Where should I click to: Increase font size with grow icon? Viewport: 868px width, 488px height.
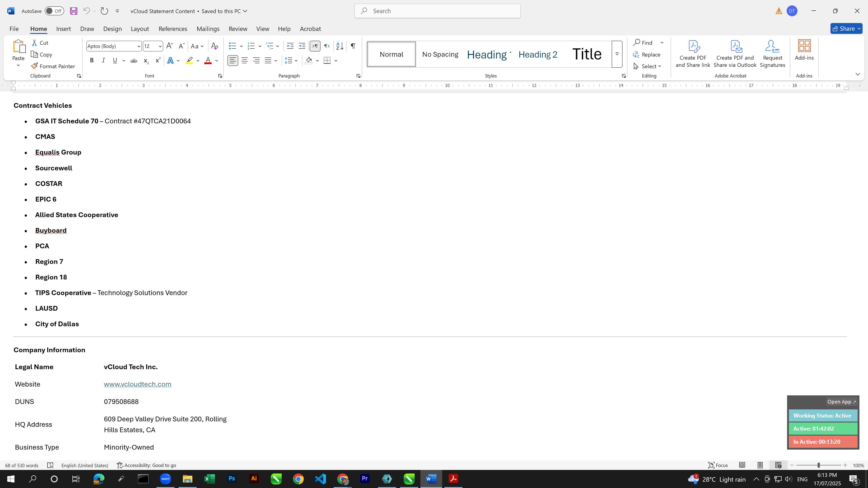(x=170, y=46)
